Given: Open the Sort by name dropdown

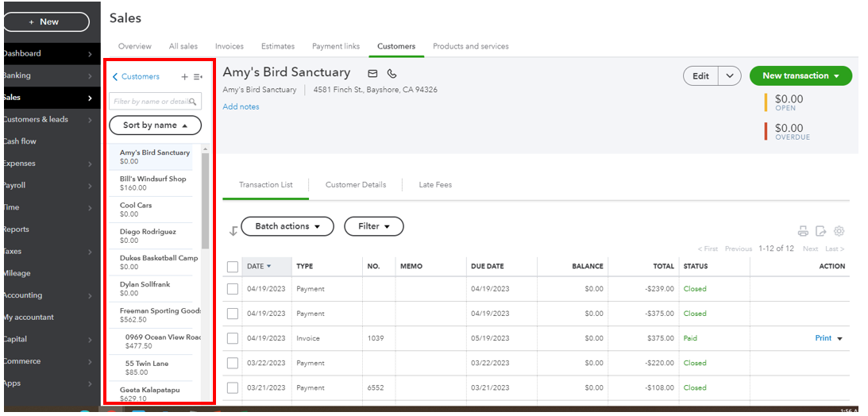Looking at the screenshot, I should click(156, 125).
